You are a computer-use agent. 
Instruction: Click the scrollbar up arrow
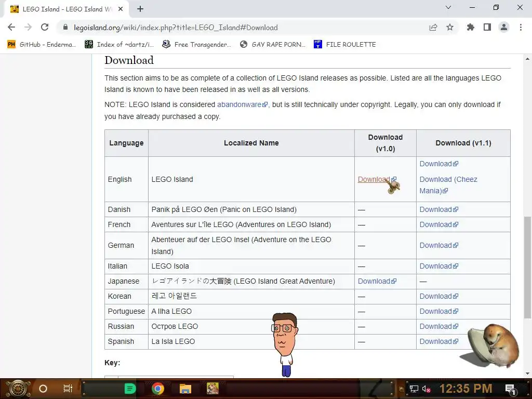[528, 59]
